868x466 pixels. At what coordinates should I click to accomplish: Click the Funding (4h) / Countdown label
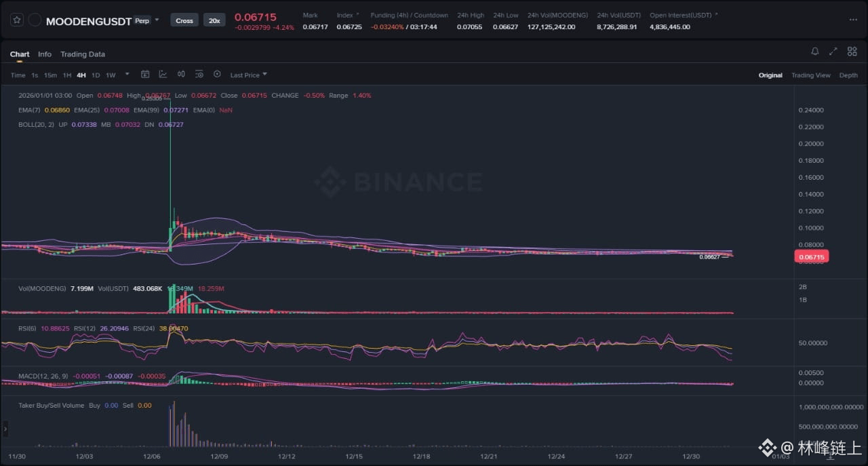[409, 15]
